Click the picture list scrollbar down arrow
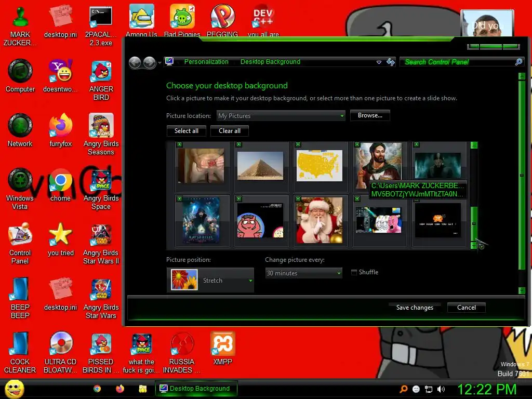532x399 pixels. [474, 245]
